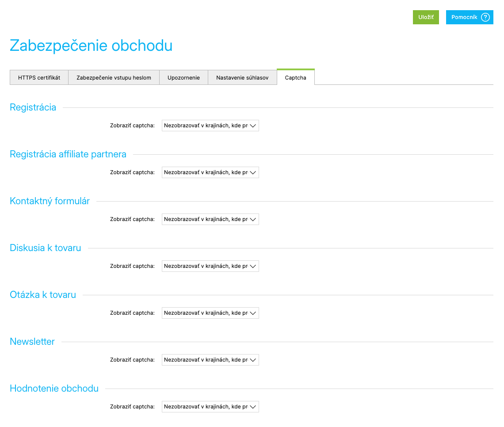Expand the Newsletter captcha dropdown
This screenshot has height=427, width=504.
(210, 360)
